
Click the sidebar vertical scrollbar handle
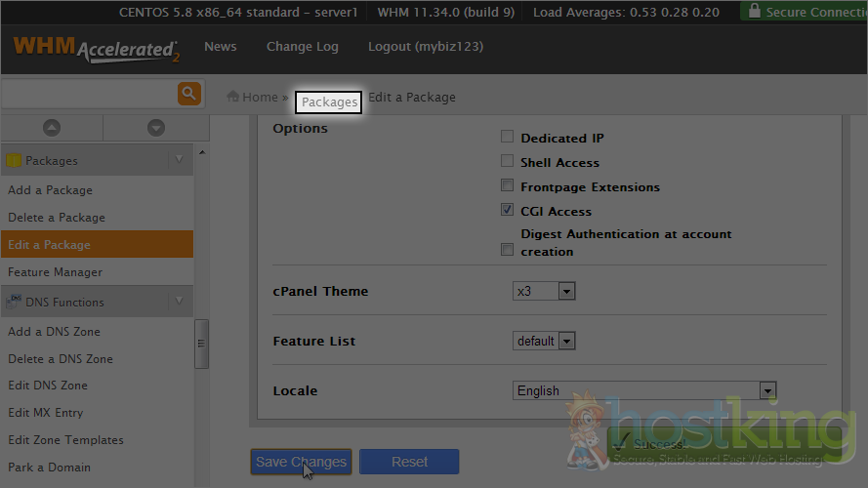201,344
